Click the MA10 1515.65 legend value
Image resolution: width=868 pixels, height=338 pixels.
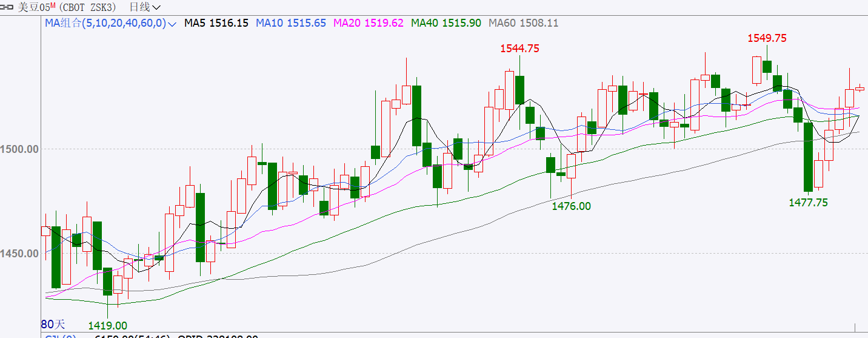(291, 23)
